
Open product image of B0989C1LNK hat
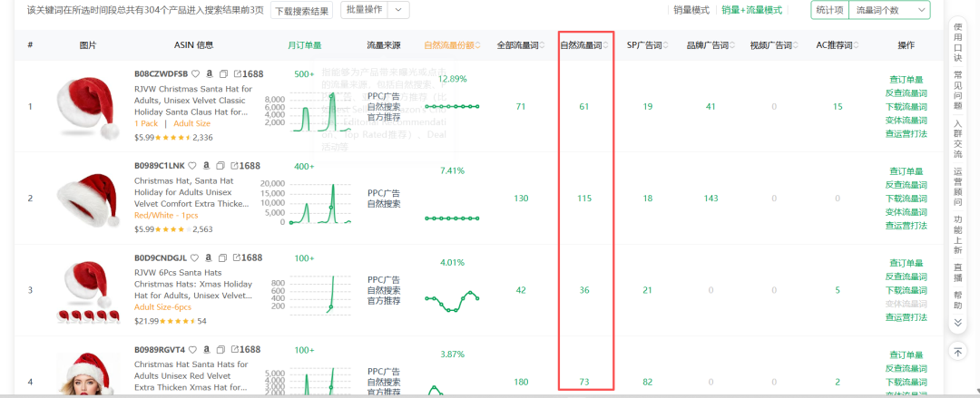[x=88, y=199]
